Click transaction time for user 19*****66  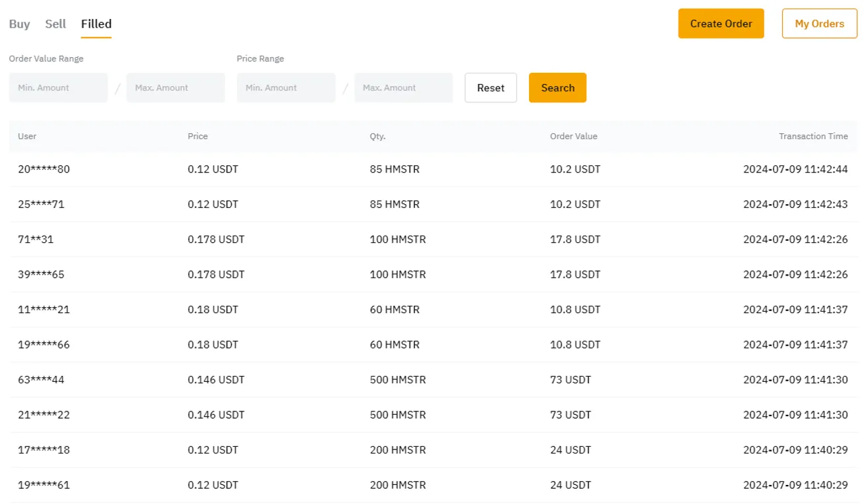(x=795, y=345)
